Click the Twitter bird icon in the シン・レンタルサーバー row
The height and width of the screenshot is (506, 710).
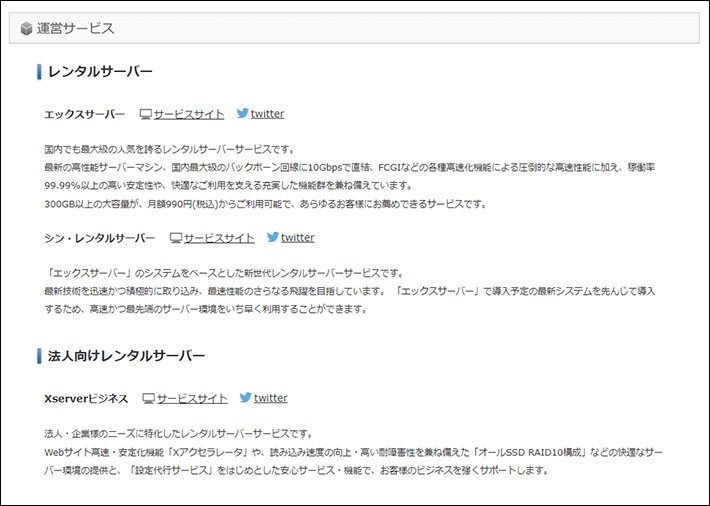(x=273, y=237)
